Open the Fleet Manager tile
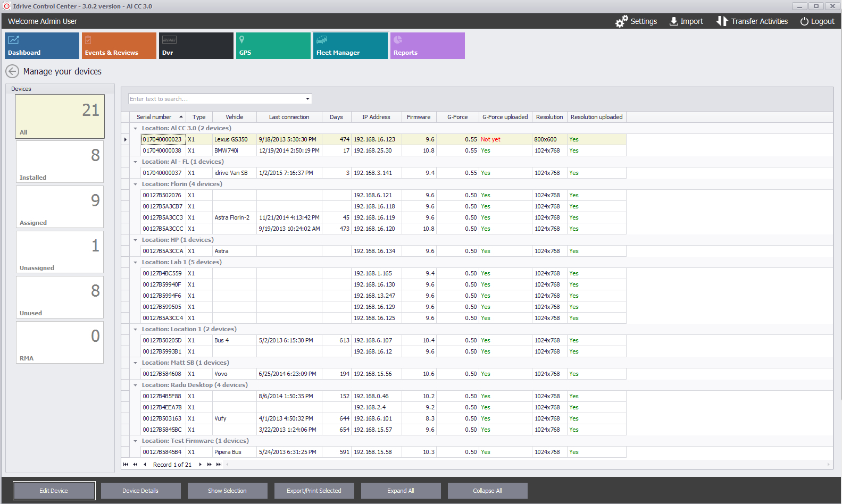Viewport: 842px width, 504px height. pos(350,46)
